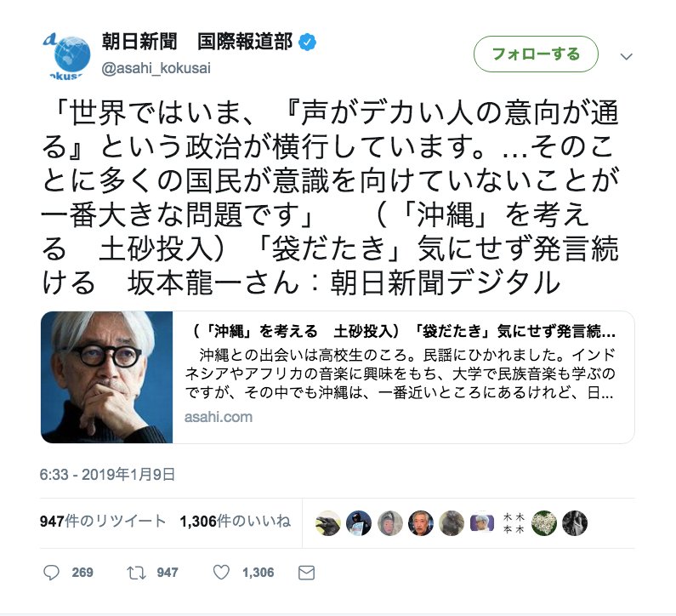676x616 pixels.
Task: Click the gray-haired man liker avatar
Action: pyautogui.click(x=421, y=523)
